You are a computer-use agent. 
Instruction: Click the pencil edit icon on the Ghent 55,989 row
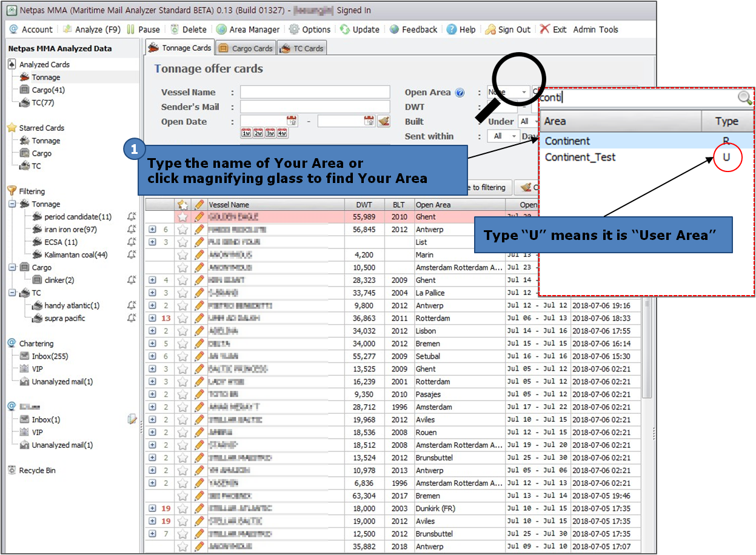pos(199,217)
